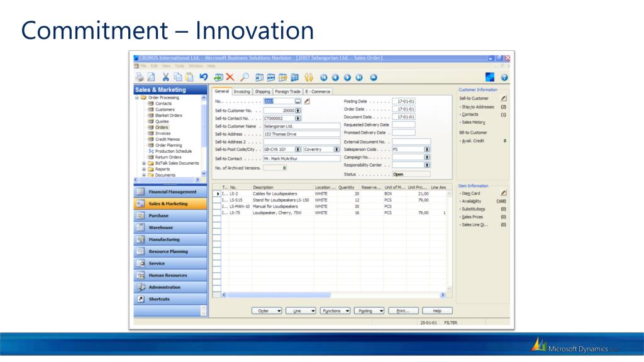
Task: Open the Line menu button
Action: coord(301,310)
